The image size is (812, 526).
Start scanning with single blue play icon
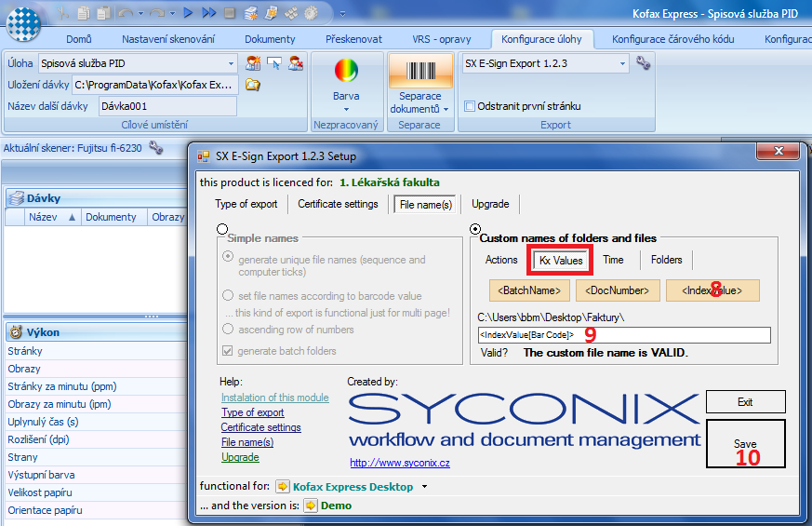click(x=188, y=12)
